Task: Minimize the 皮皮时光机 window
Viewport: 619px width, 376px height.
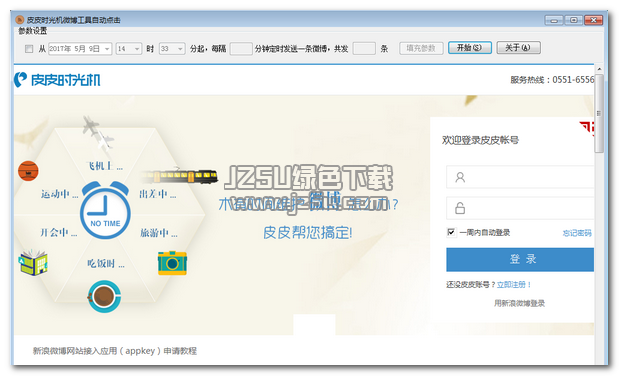Action: pos(554,20)
